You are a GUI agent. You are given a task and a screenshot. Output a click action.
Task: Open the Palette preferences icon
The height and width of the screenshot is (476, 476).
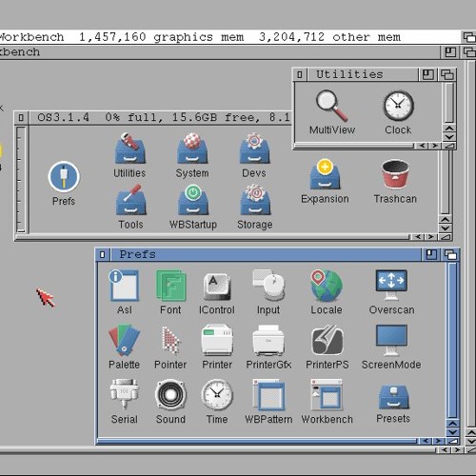coord(124,340)
